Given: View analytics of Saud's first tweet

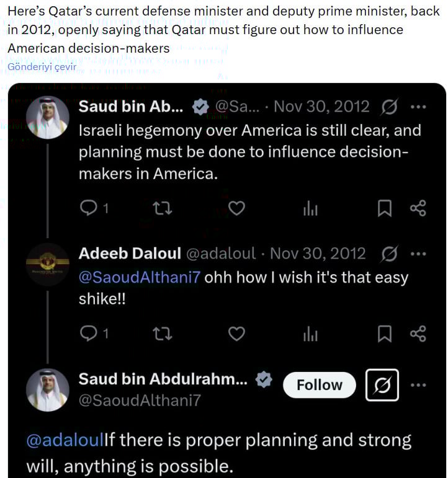Looking at the screenshot, I should [x=310, y=209].
